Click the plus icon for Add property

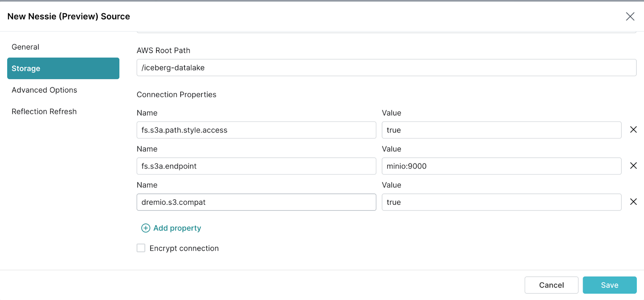point(146,228)
